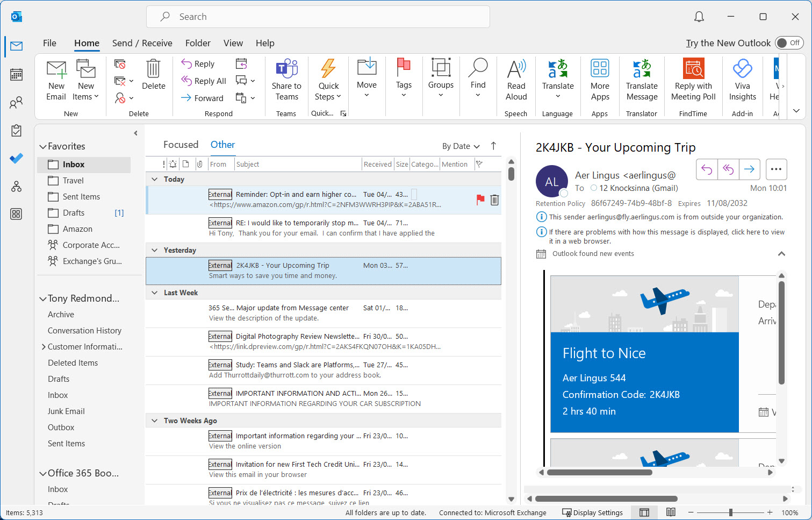The width and height of the screenshot is (812, 520).
Task: Reverse sort order with the up arrow
Action: [493, 146]
